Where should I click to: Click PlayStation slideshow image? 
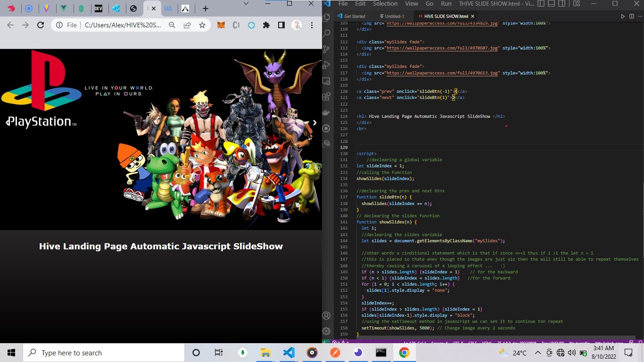point(161,139)
